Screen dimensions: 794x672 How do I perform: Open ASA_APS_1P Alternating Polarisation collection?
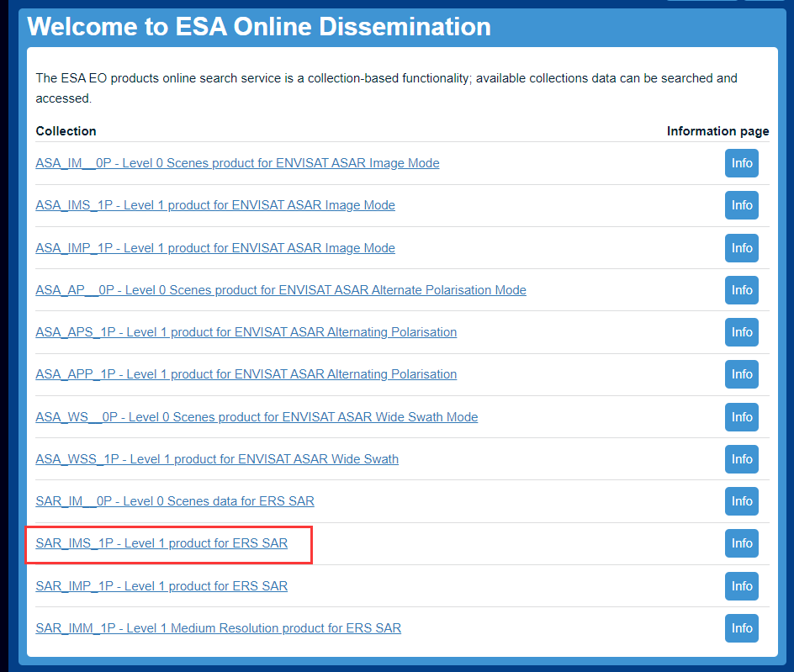(x=246, y=332)
